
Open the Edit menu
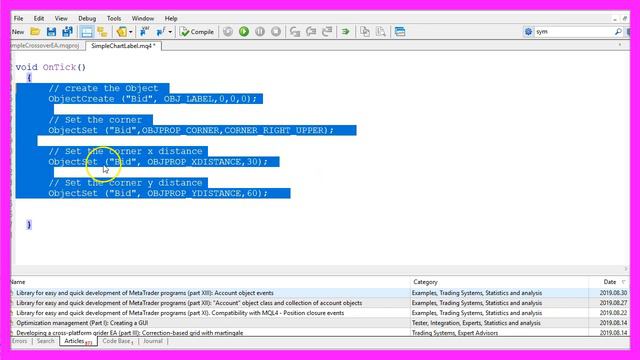39,18
